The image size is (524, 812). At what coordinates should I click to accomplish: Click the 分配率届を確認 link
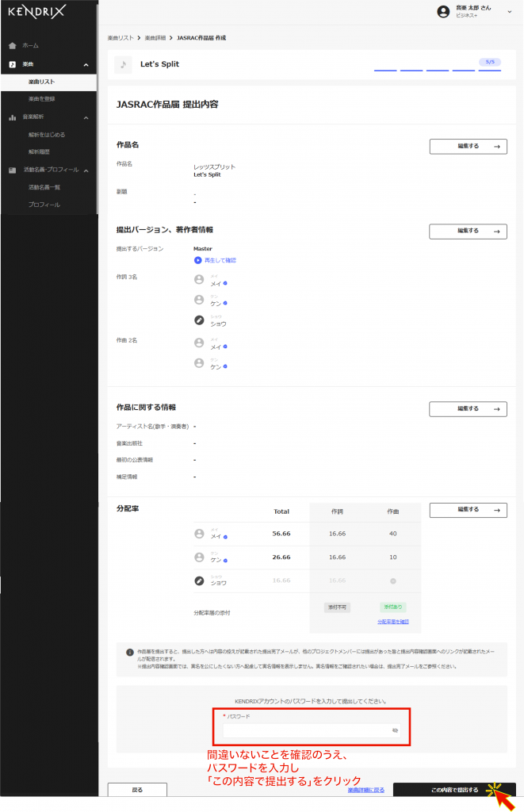click(x=392, y=622)
